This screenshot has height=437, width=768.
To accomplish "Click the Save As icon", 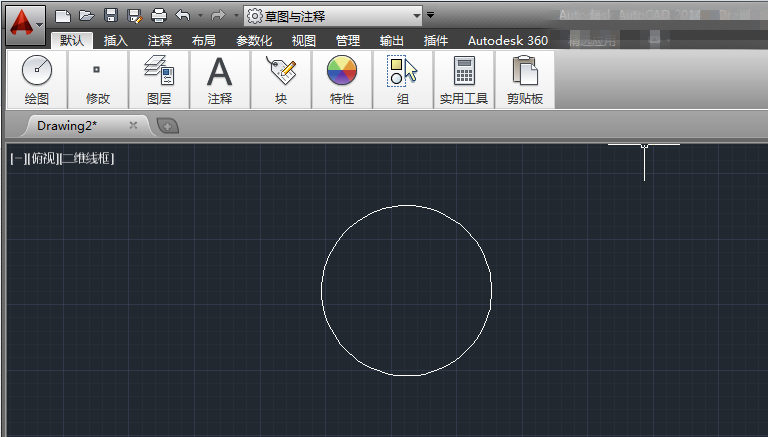I will (x=135, y=16).
